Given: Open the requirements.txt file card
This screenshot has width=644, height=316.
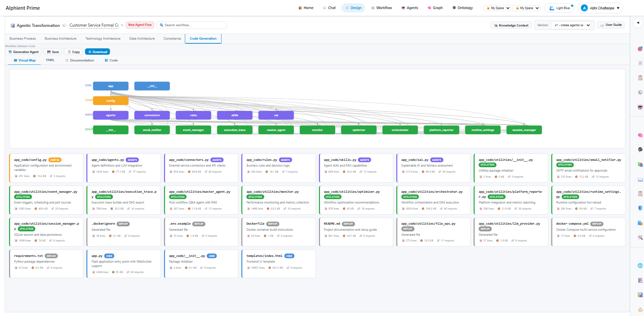Looking at the screenshot, I should pyautogui.click(x=46, y=264).
